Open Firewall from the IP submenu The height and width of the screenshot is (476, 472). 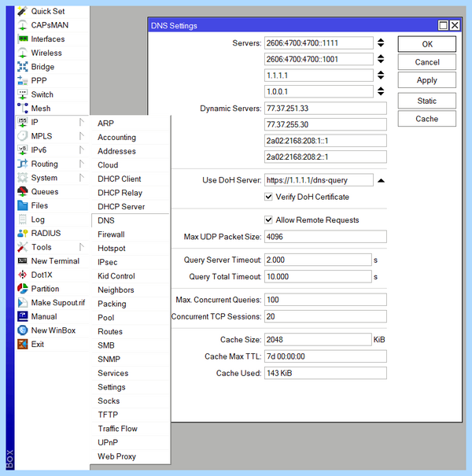coord(131,234)
